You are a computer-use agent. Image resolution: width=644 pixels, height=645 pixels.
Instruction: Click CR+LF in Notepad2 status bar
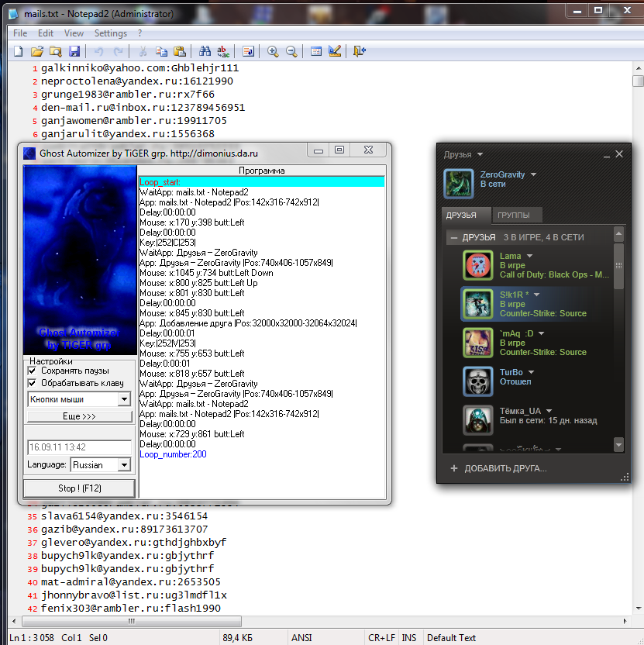pyautogui.click(x=381, y=637)
